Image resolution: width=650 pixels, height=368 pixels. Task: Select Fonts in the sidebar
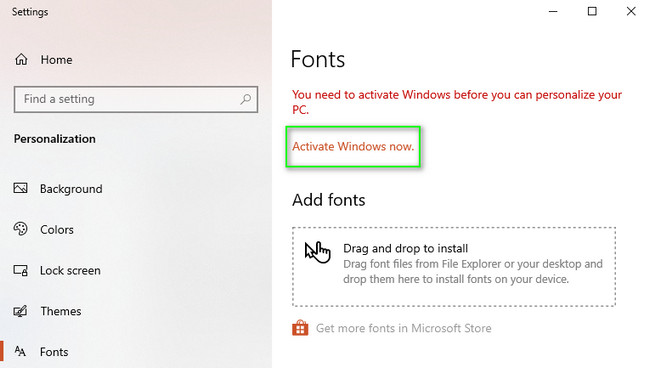pyautogui.click(x=54, y=352)
